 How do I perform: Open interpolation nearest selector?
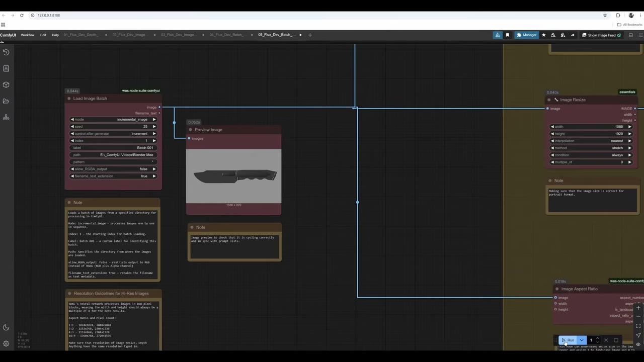point(591,141)
